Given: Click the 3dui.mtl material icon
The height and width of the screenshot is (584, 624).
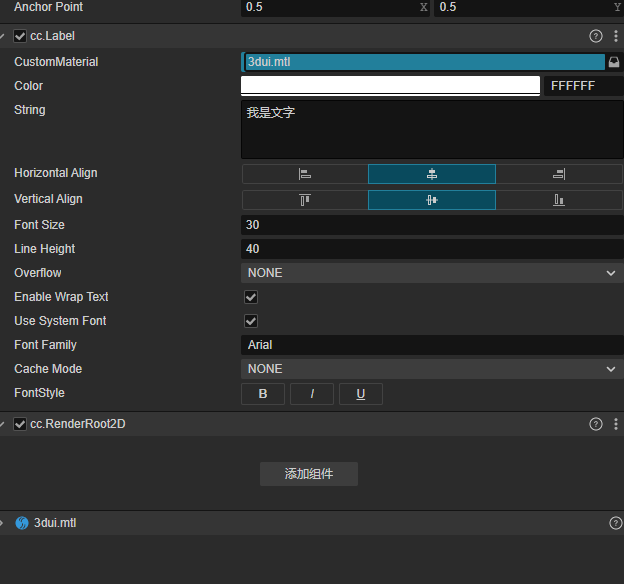Looking at the screenshot, I should tap(22, 523).
